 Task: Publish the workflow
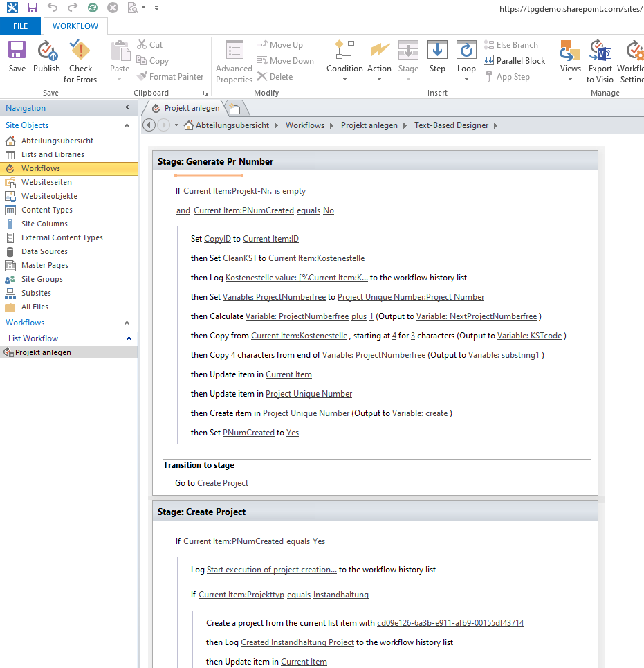click(46, 59)
